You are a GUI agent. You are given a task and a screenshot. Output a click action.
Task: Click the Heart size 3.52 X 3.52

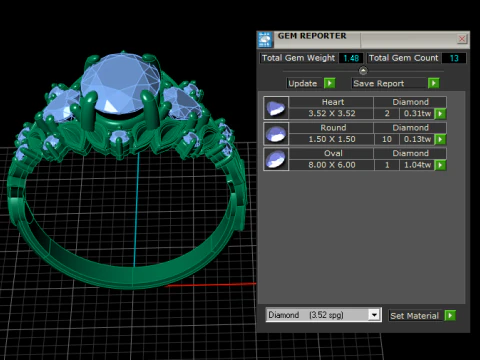331,113
